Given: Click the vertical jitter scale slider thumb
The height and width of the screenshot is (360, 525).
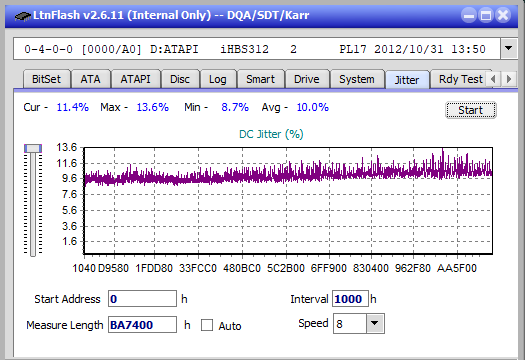Looking at the screenshot, I should [33, 148].
